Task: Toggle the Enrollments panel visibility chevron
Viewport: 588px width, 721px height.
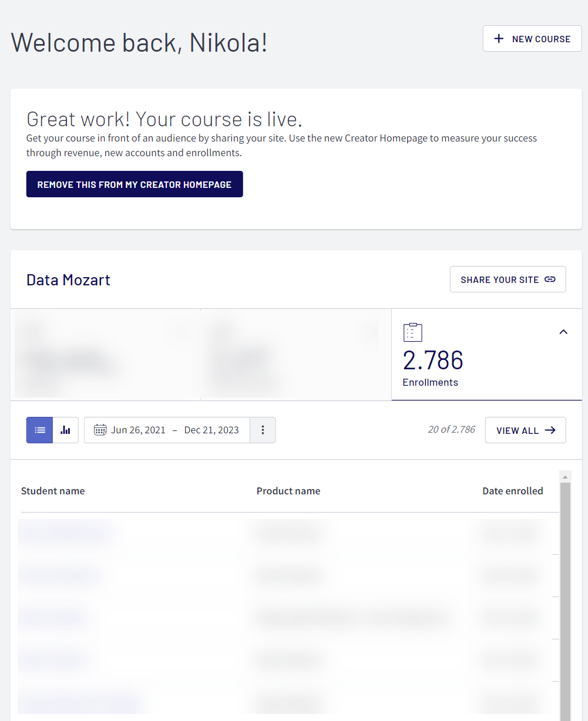Action: click(x=563, y=332)
